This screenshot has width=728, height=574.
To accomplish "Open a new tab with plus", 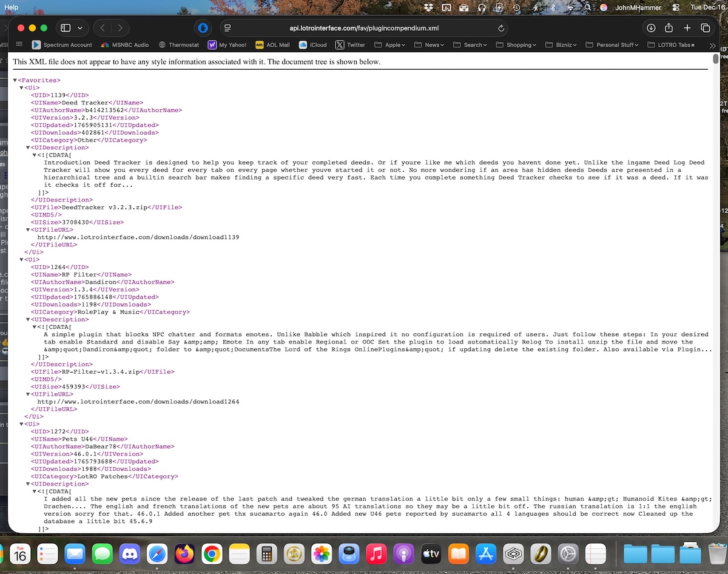I will click(687, 28).
